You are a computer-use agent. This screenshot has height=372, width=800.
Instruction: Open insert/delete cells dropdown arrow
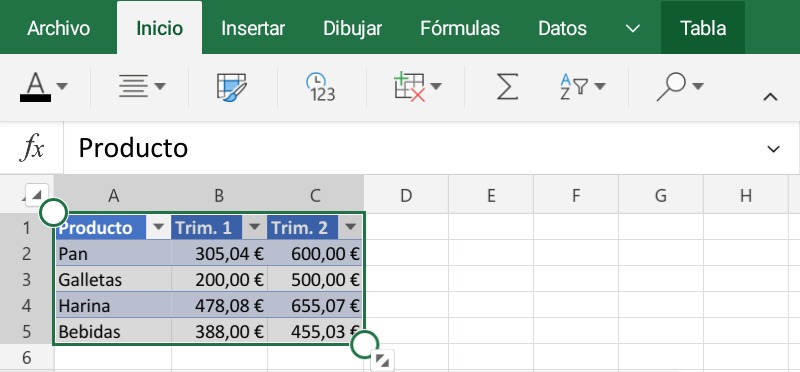coord(436,86)
